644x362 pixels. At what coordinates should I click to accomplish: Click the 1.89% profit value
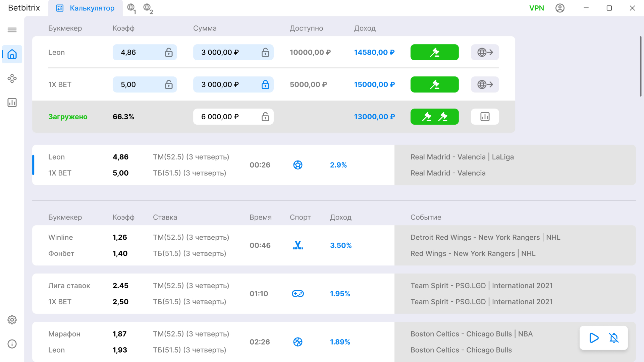point(340,342)
